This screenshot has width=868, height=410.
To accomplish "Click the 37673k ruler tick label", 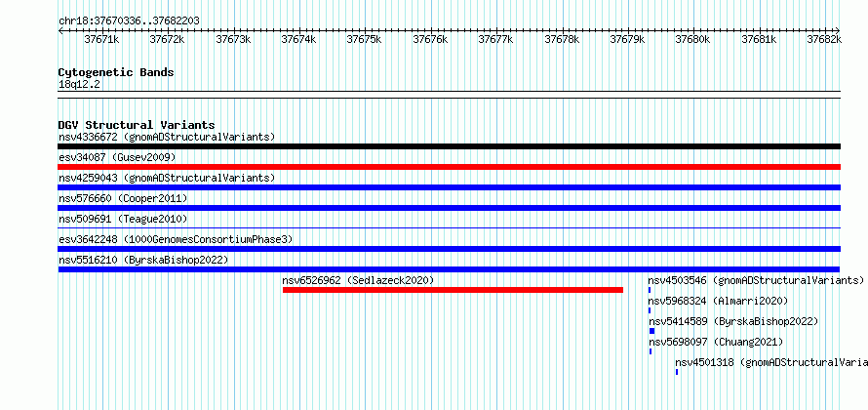I will (x=233, y=39).
